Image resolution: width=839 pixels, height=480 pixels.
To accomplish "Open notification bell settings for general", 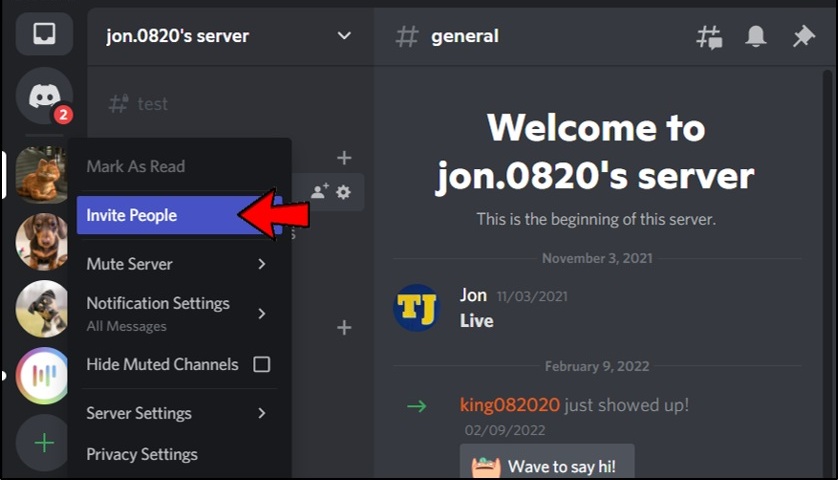I will (756, 36).
